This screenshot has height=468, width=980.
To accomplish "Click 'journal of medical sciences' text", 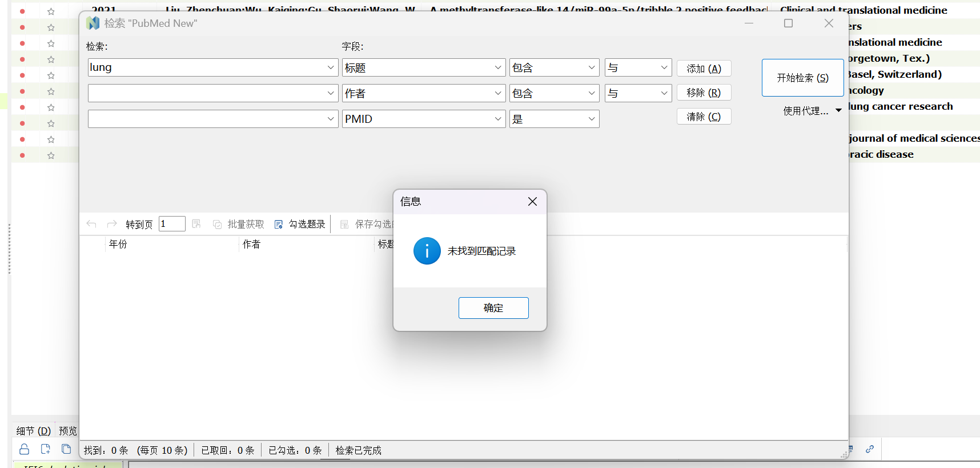I will 914,138.
